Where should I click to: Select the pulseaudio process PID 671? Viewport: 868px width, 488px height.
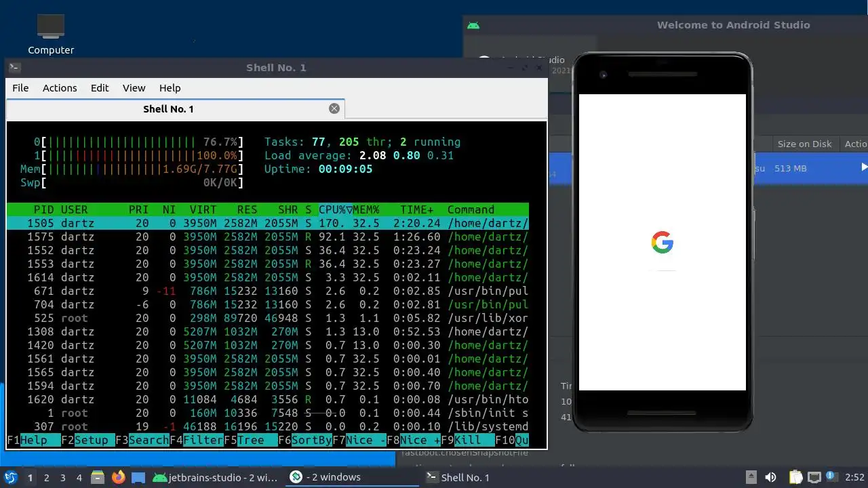click(267, 291)
